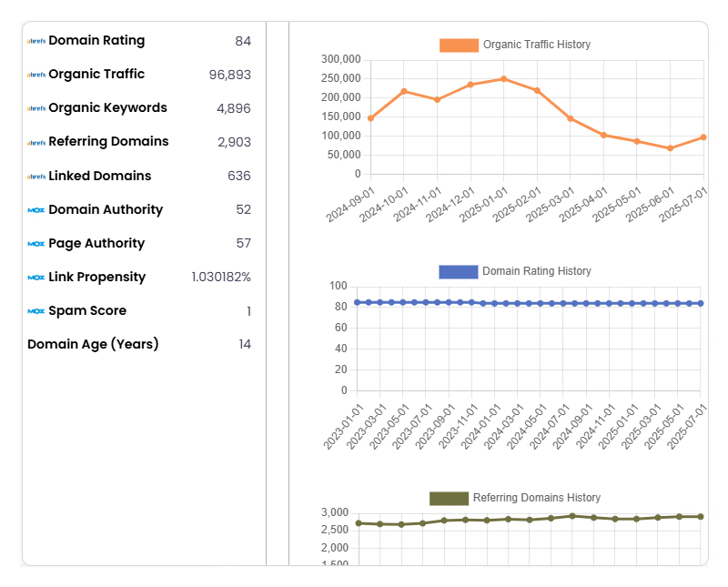Hide the Referring Domains History series label
The width and height of the screenshot is (728, 587).
(536, 499)
